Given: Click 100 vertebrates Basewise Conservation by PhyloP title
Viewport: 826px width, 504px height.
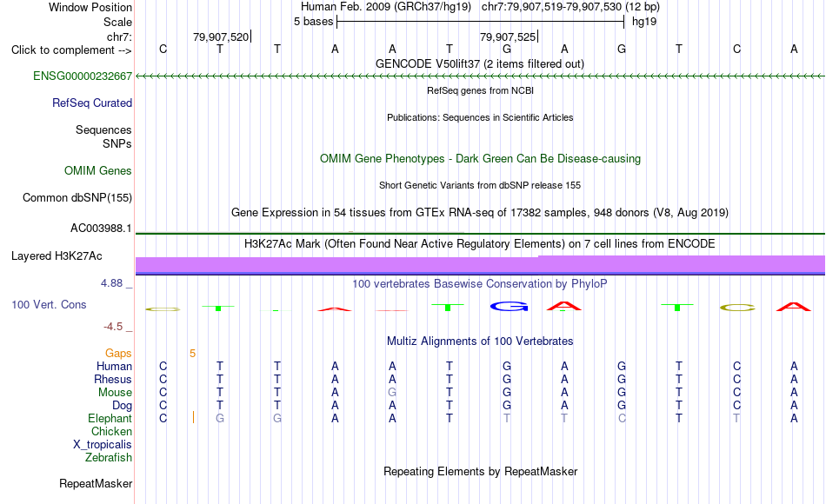Looking at the screenshot, I should [480, 284].
